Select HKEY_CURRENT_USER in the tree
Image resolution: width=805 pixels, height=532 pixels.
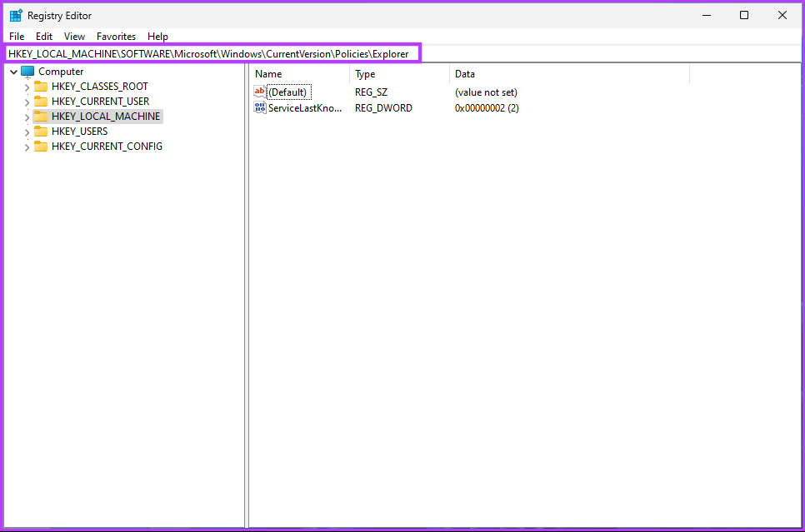click(x=100, y=101)
